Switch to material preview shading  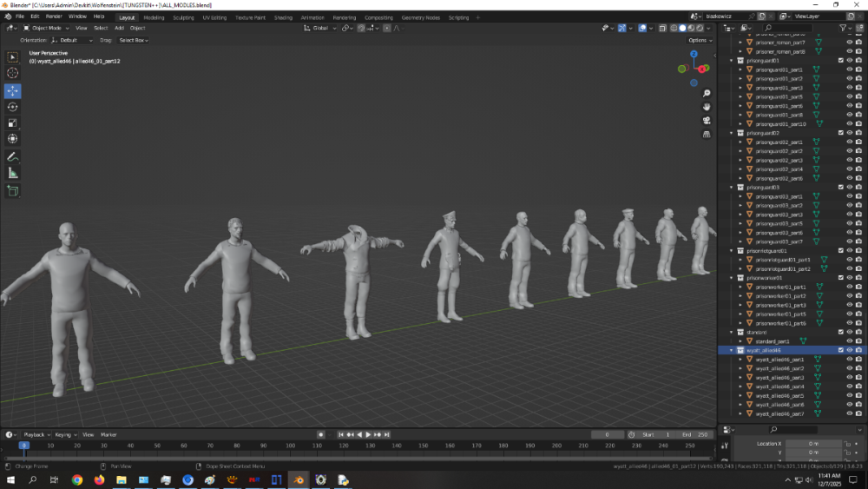pos(692,28)
